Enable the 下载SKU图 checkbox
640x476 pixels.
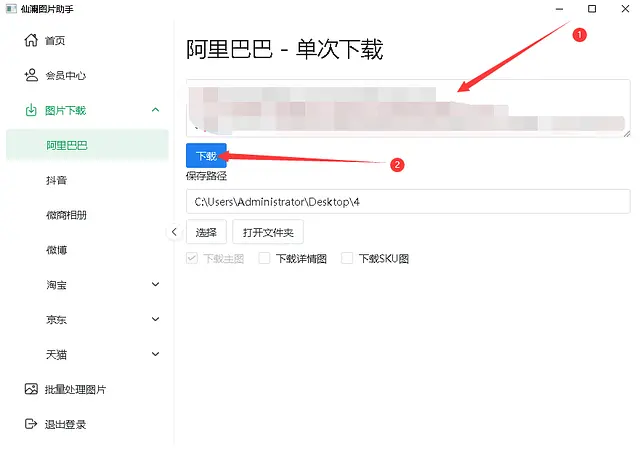[347, 258]
